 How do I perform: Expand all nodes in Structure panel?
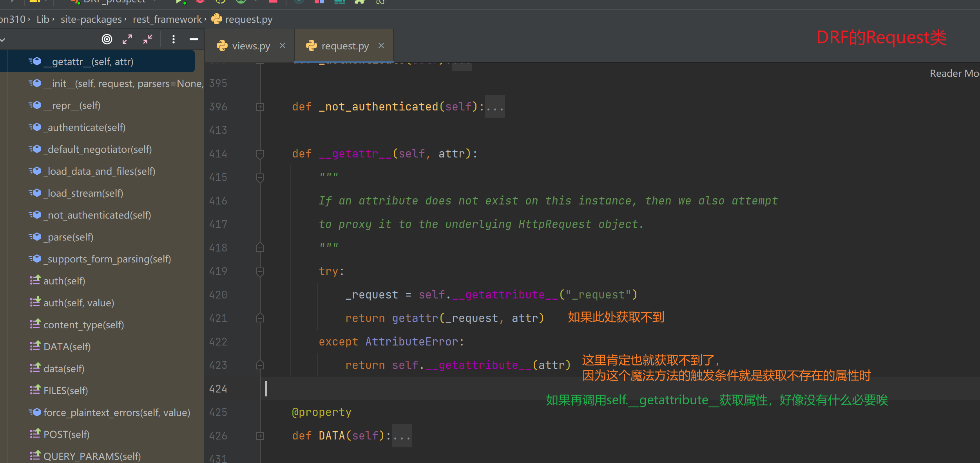pyautogui.click(x=127, y=39)
